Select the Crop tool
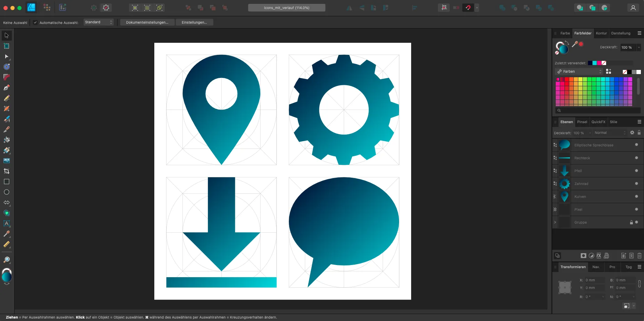644x321 pixels. point(7,171)
